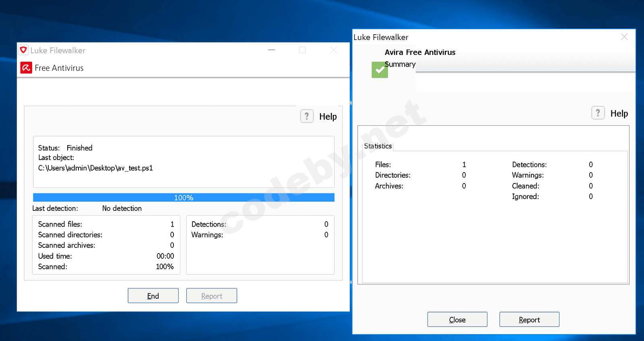Click the Close button in Summary window
Viewport: 644px width, 341px height.
(x=457, y=320)
